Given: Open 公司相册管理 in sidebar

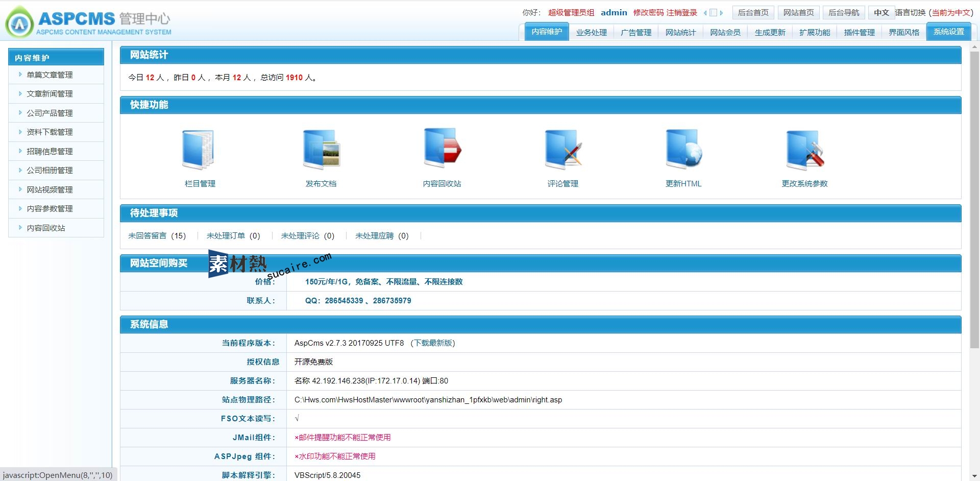Looking at the screenshot, I should [x=50, y=170].
